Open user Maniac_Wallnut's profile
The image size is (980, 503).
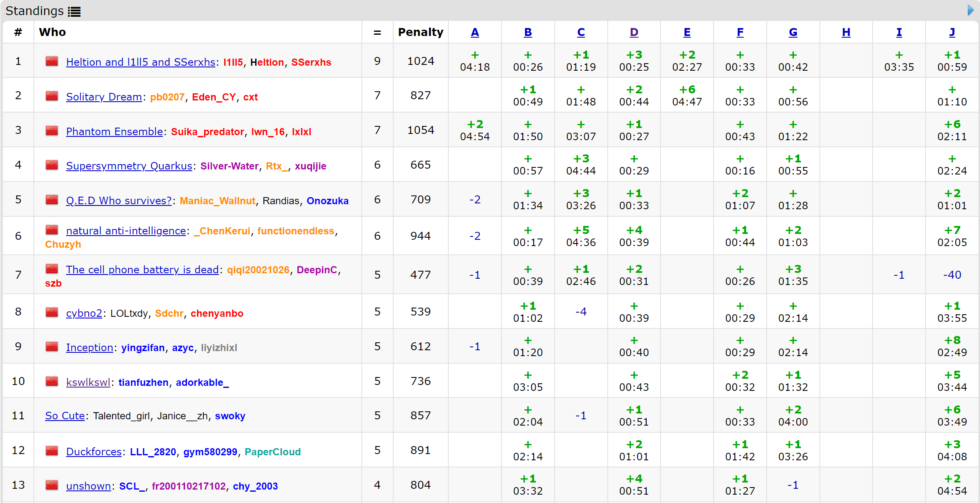click(x=217, y=200)
